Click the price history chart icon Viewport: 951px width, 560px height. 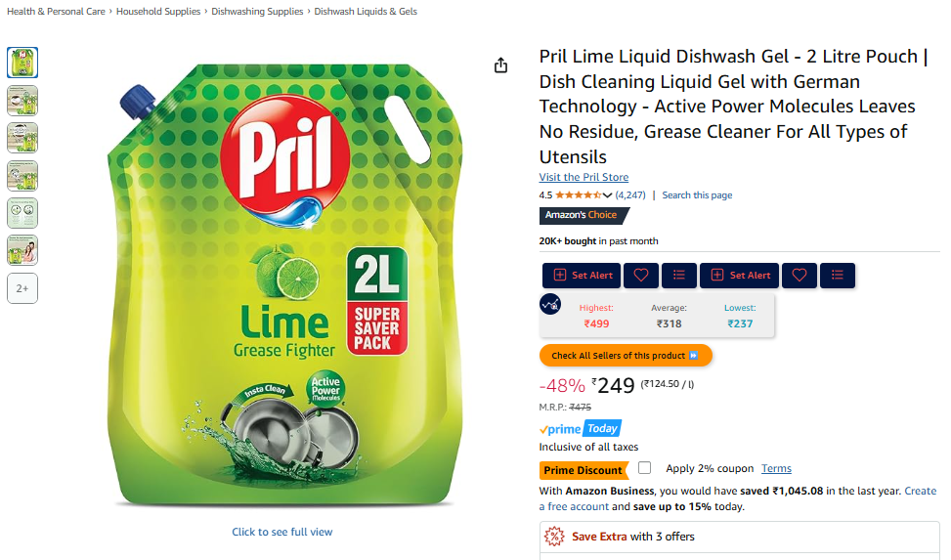coord(550,304)
